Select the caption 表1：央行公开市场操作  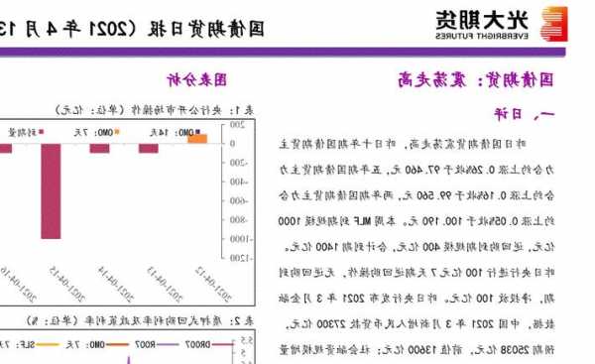(x=155, y=110)
